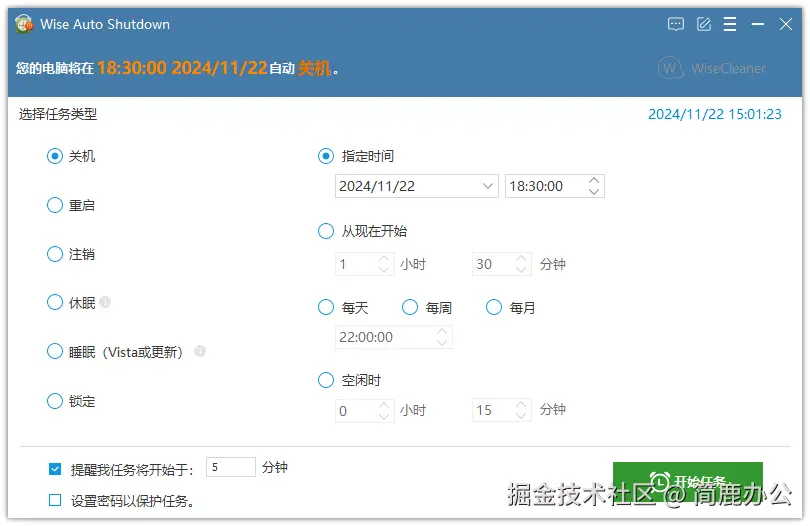Select the 指定时间 radio button
This screenshot has height=526, width=810.
[326, 156]
